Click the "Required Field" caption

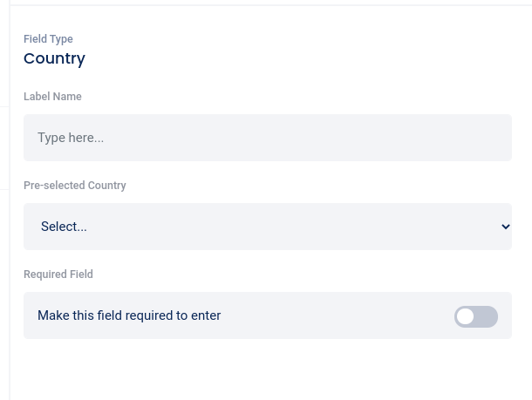click(58, 275)
